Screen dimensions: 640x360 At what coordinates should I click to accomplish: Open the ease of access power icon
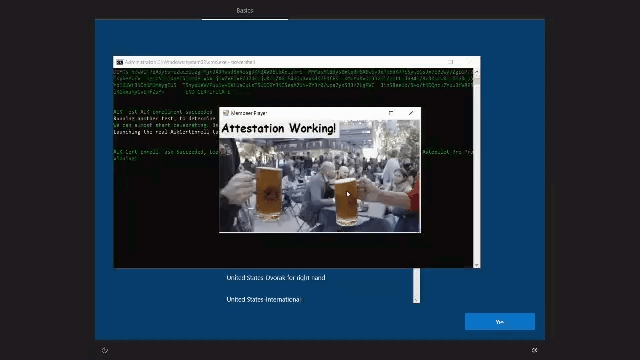pos(105,350)
